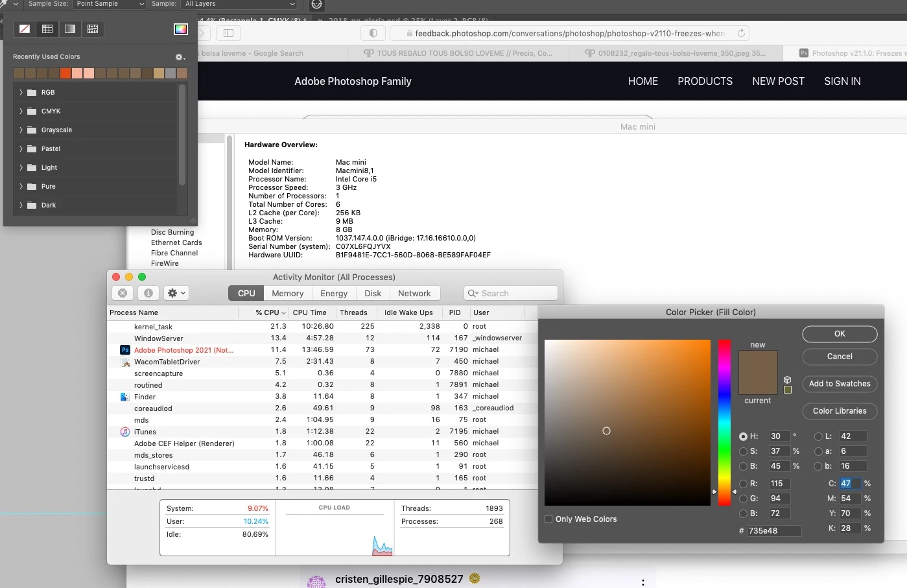Switch to the Energy tab
The height and width of the screenshot is (588, 907).
coord(334,293)
